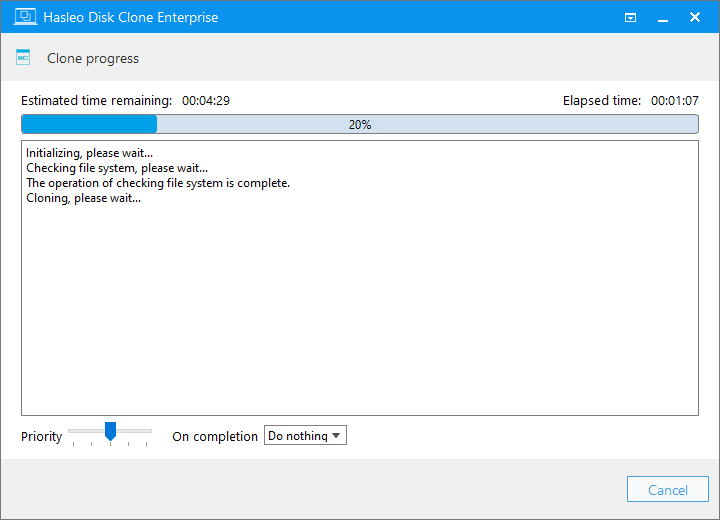720x520 pixels.
Task: Click the estimated time remaining value 00:04:29
Action: [206, 101]
